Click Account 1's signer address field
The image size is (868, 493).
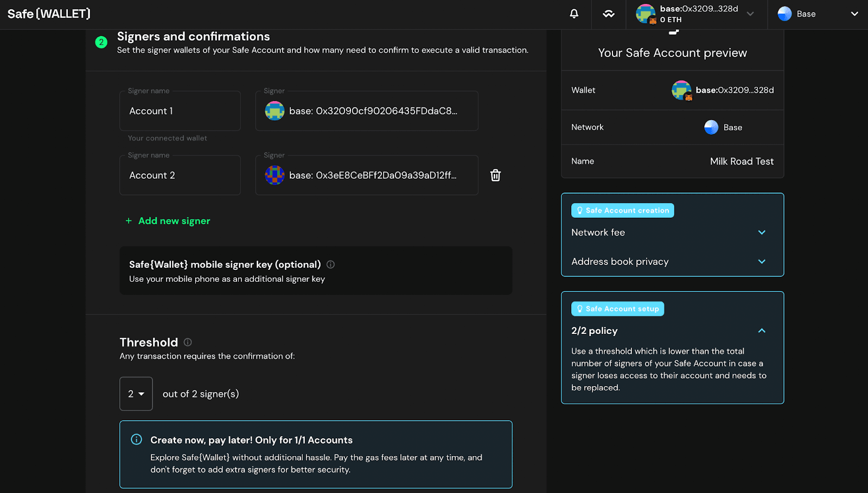(374, 111)
